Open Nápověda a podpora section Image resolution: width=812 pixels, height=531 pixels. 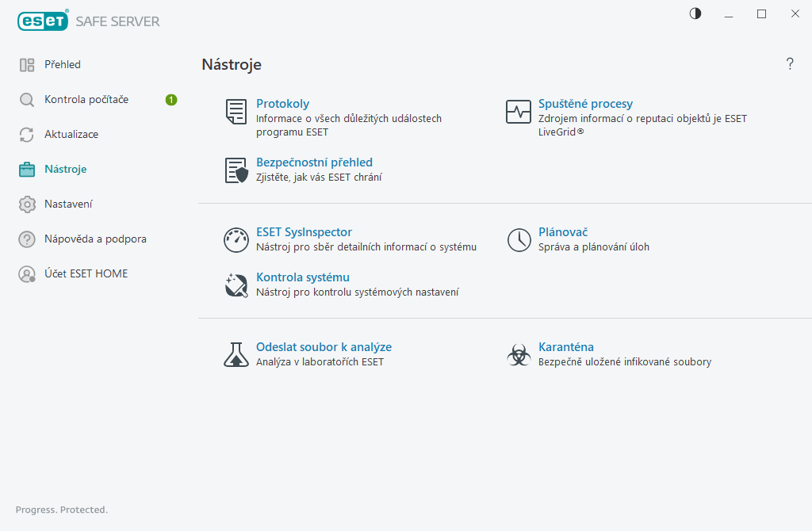(95, 239)
